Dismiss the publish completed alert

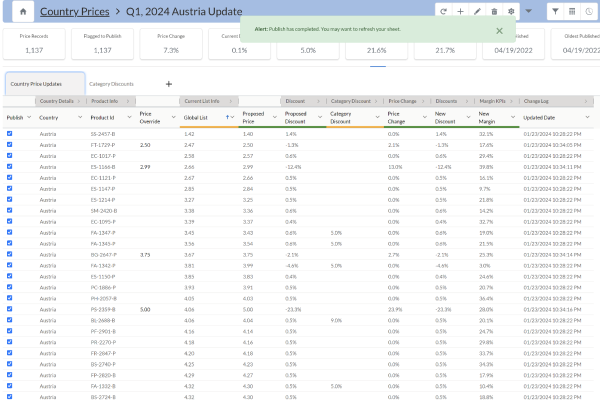pyautogui.click(x=499, y=31)
